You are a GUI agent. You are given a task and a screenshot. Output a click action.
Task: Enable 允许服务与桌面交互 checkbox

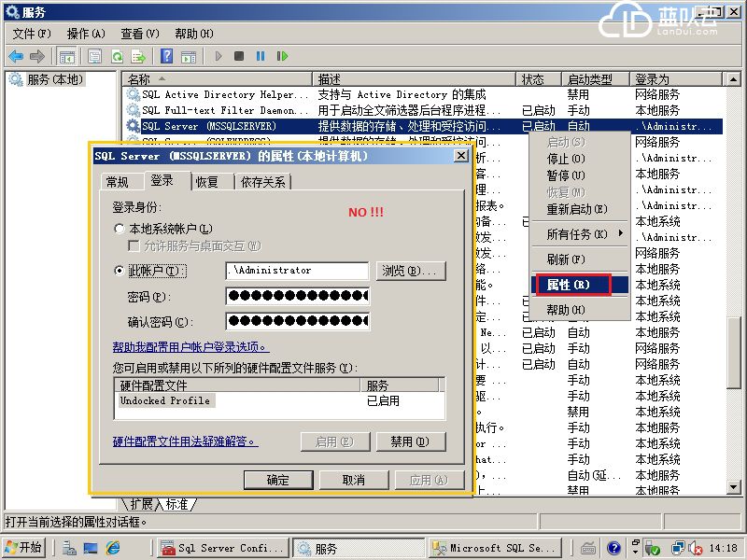pos(131,245)
